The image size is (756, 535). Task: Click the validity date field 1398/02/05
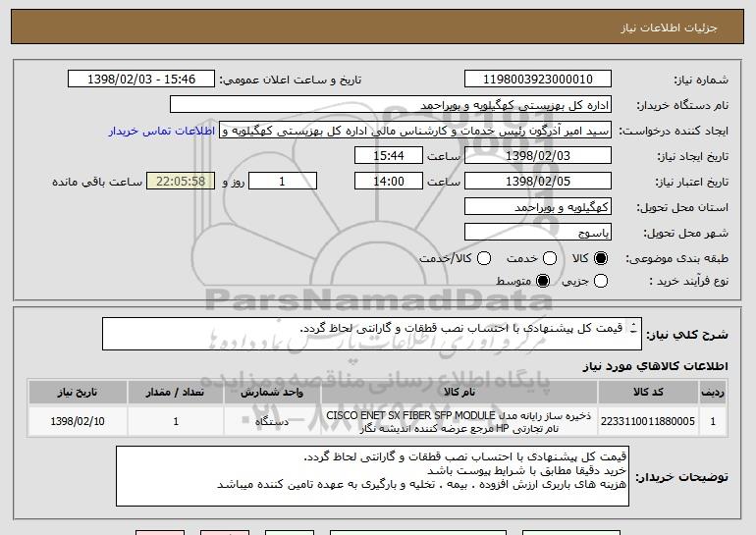pos(538,182)
